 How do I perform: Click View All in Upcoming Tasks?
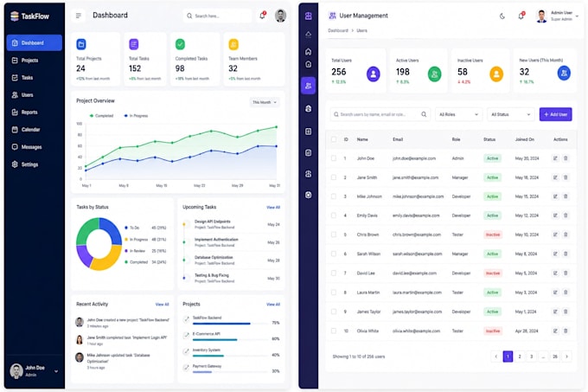click(273, 207)
